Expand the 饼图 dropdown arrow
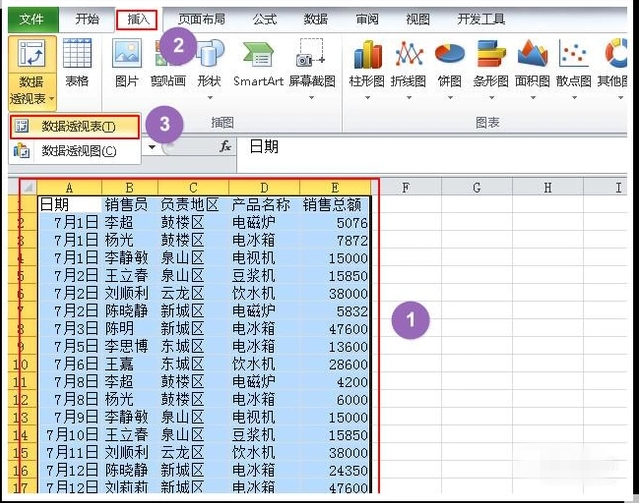 point(450,98)
